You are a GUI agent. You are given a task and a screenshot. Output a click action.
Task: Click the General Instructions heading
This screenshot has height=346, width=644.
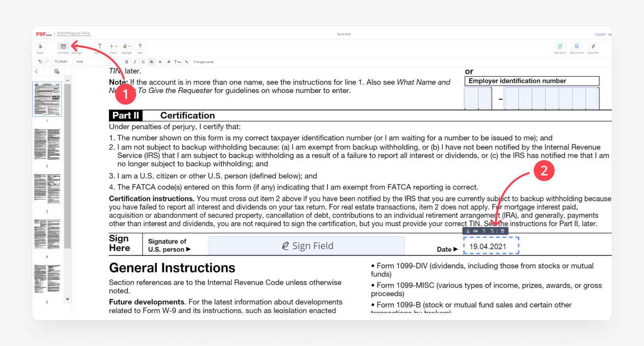click(172, 268)
